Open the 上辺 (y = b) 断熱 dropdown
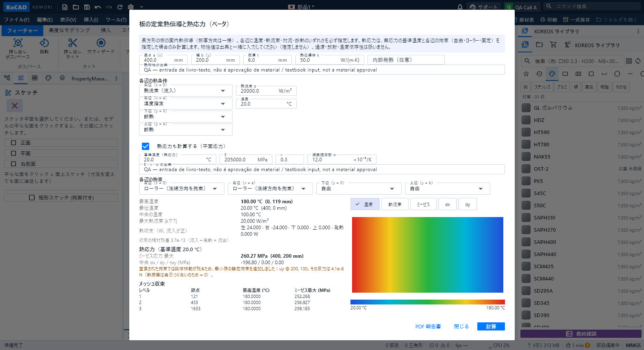 [x=186, y=130]
